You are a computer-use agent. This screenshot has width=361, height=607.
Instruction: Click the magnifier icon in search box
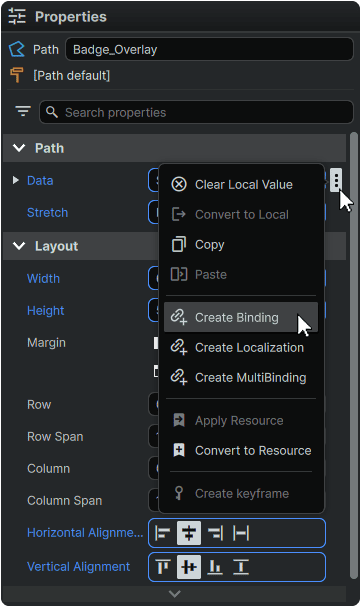tap(51, 112)
